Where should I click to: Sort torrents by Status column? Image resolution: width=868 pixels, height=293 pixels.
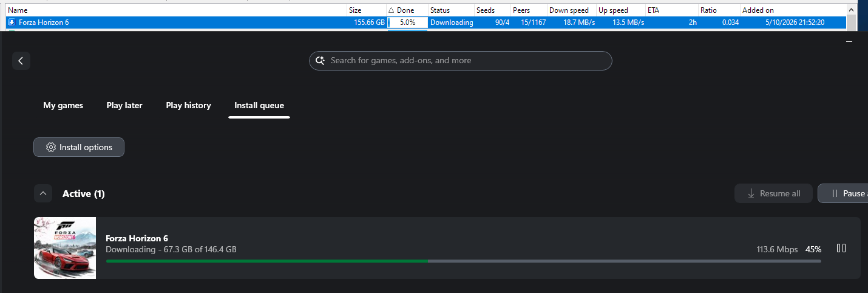coord(450,10)
